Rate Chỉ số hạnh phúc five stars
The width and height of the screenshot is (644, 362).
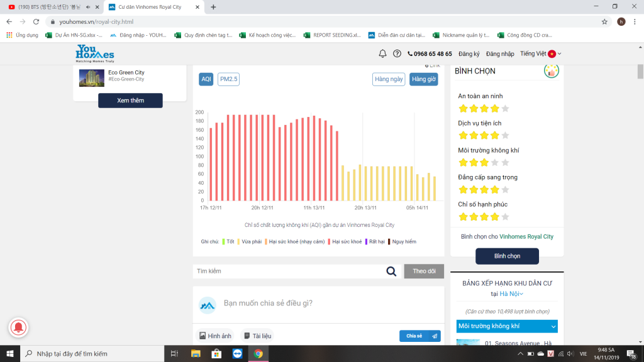click(x=505, y=217)
